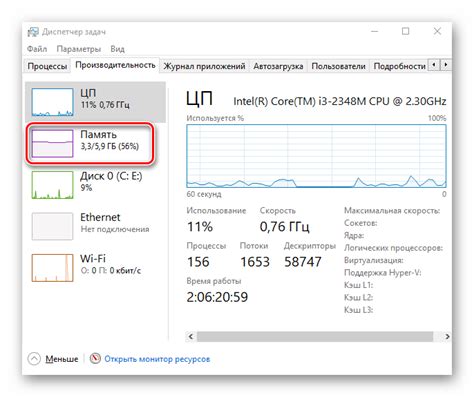Open the Память memory performance graph
The image size is (474, 397).
52,143
